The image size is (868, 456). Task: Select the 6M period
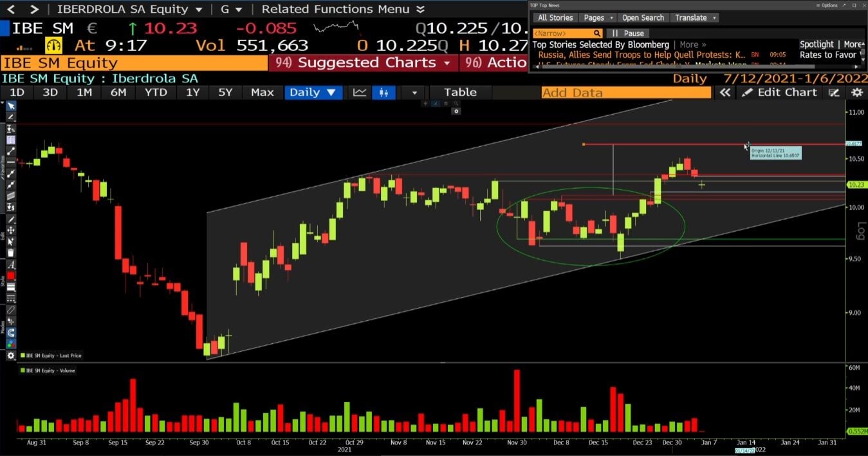[x=118, y=92]
